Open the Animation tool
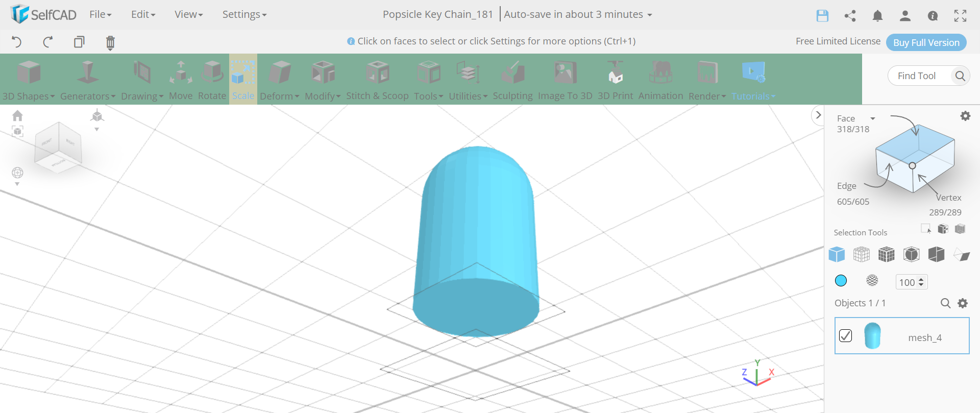 tap(660, 80)
